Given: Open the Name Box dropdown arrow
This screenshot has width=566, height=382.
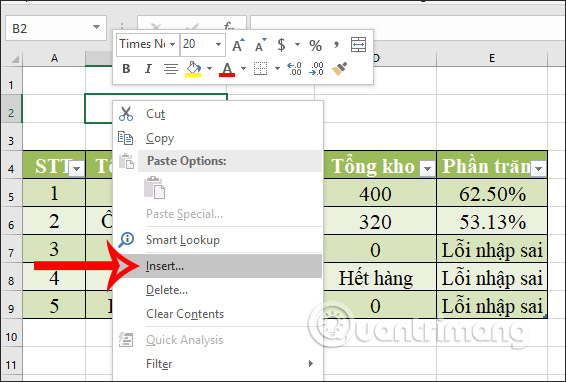Looking at the screenshot, I should pos(96,27).
